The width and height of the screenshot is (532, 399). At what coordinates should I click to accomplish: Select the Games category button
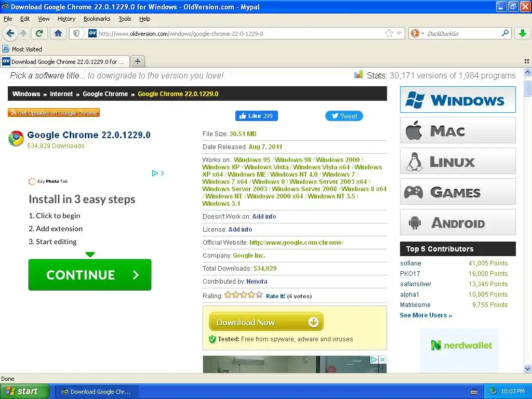point(458,192)
